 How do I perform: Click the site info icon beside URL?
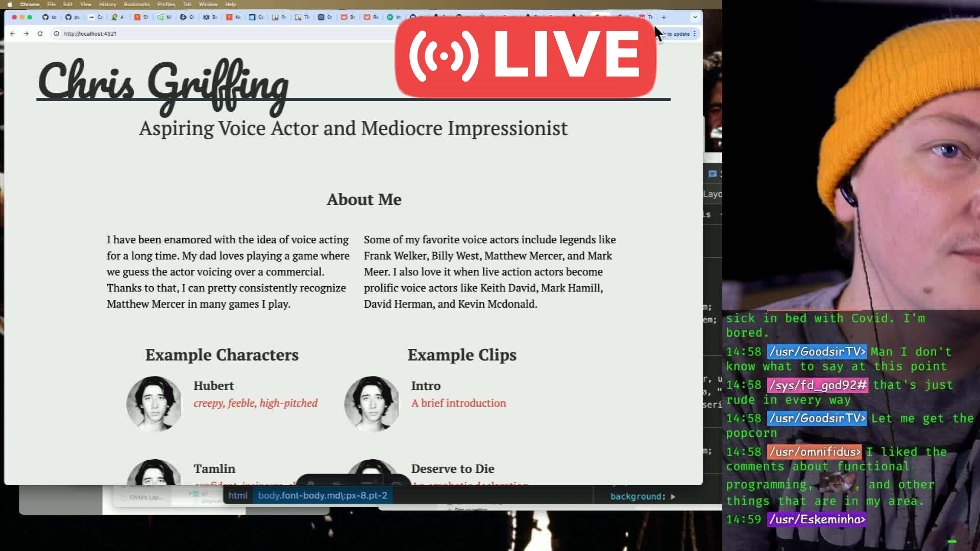[x=57, y=34]
